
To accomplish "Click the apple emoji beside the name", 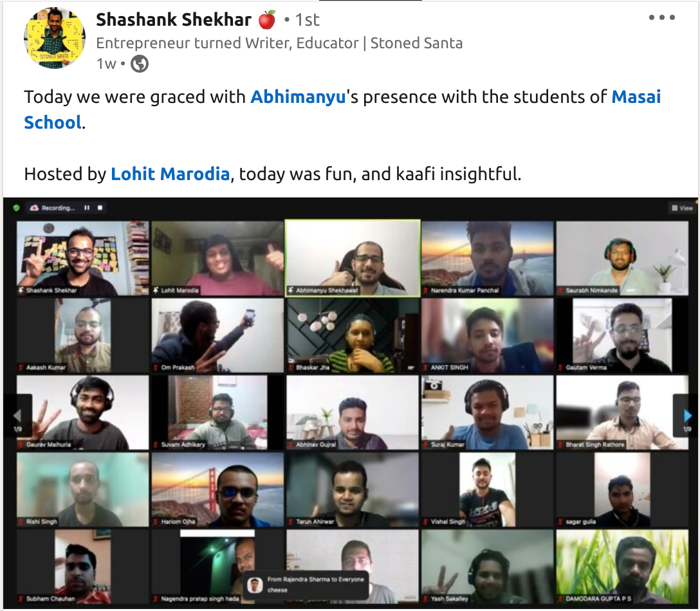I will [267, 20].
